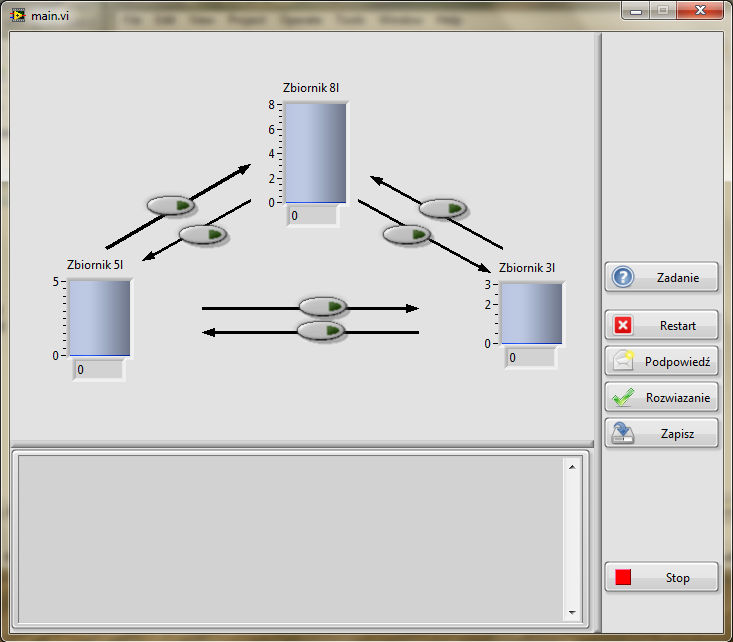The image size is (733, 642).
Task: Reveal the solution with Rozwiazanie
Action: (661, 397)
